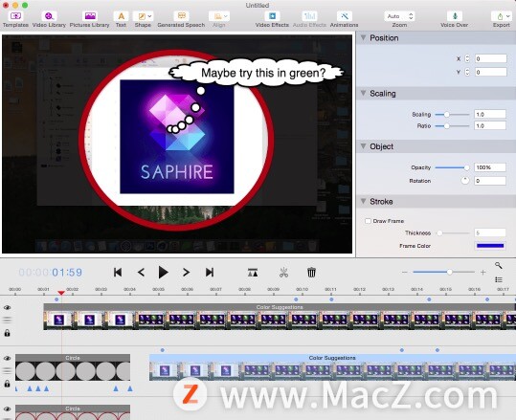
Task: Click the X position stepper
Action: click(x=467, y=58)
